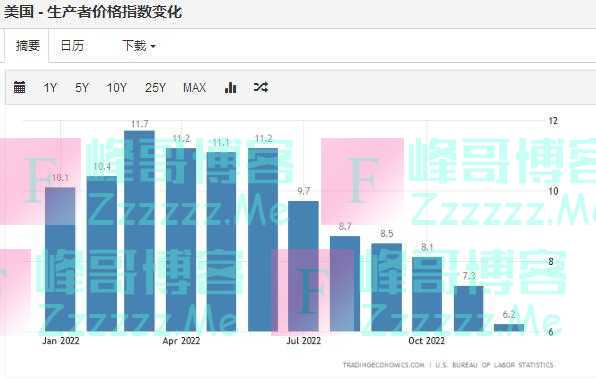This screenshot has width=596, height=379.
Task: Switch chart type with bar chart icon
Action: click(230, 87)
